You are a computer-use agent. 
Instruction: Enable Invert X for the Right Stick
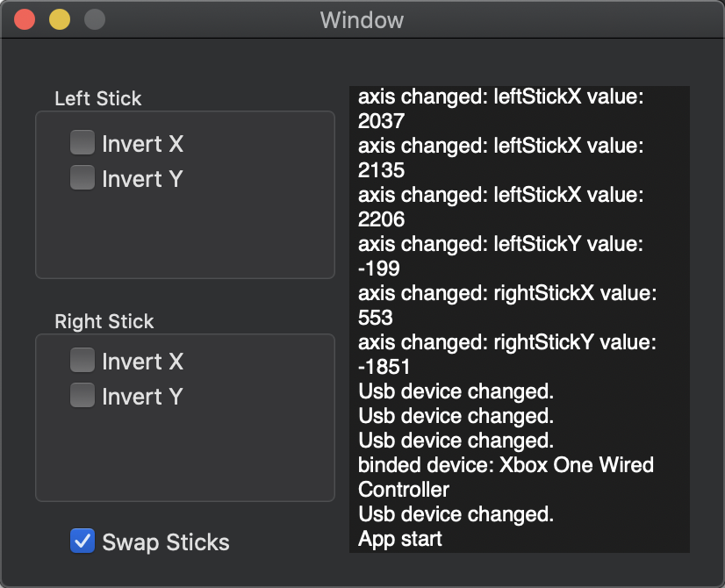click(x=82, y=361)
